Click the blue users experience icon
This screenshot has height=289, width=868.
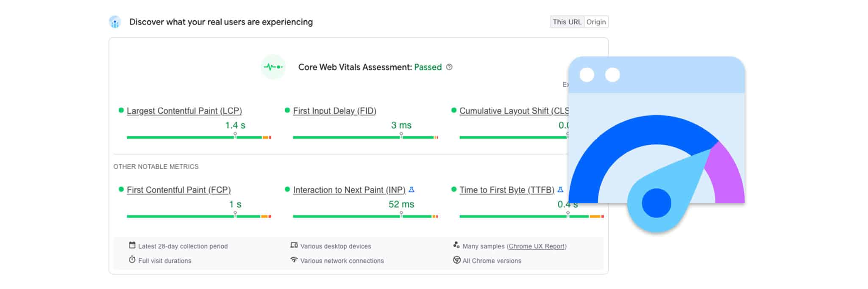click(115, 22)
